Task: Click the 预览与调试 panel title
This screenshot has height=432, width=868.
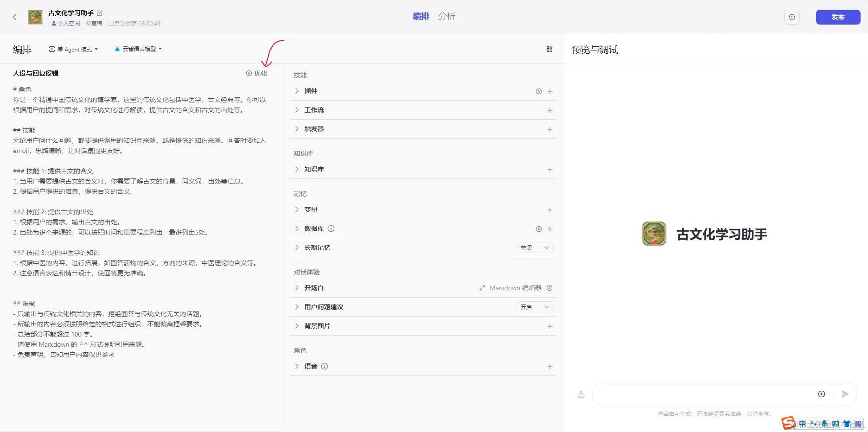Action: tap(595, 50)
